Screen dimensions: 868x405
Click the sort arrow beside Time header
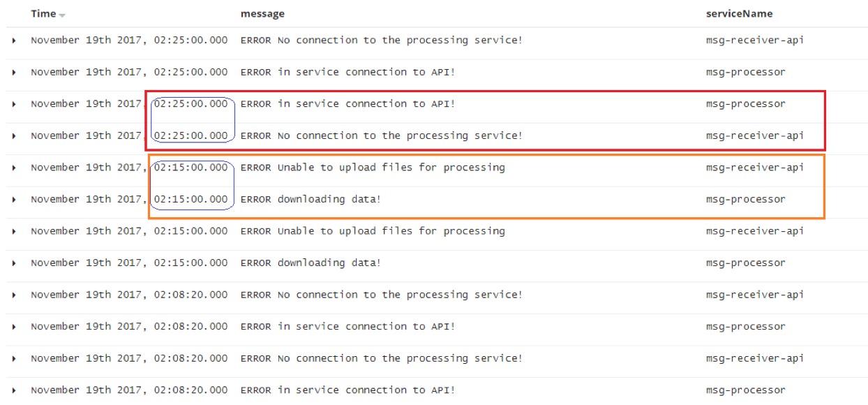coord(62,15)
